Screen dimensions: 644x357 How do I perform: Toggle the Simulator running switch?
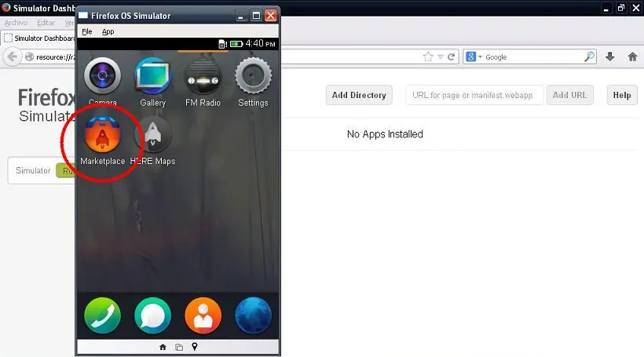point(66,171)
